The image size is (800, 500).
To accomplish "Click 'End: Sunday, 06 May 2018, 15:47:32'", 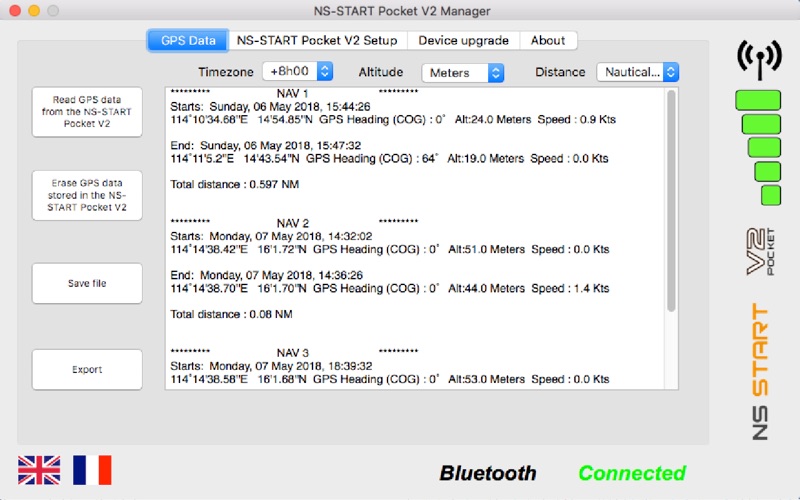I will tap(266, 145).
